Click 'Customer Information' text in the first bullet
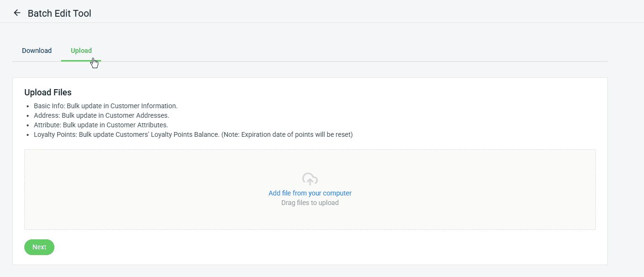The image size is (644, 277). (x=144, y=106)
